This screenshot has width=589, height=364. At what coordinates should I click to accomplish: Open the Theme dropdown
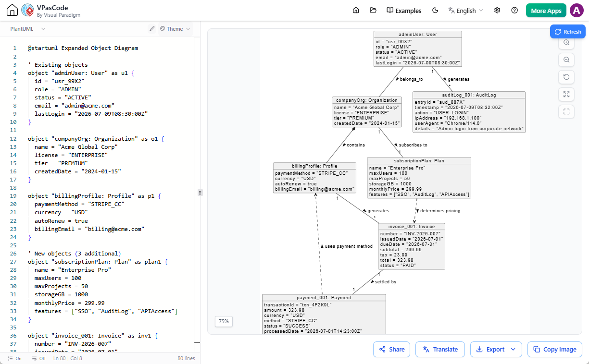[175, 29]
